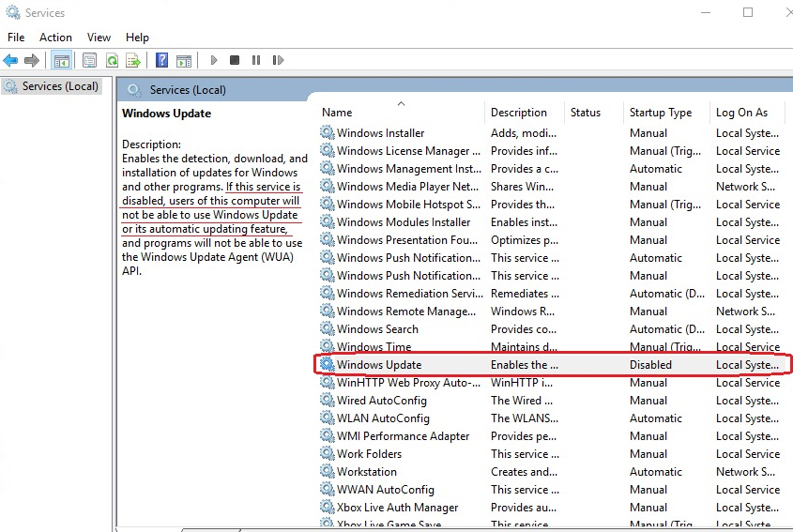Select the Windows Mobile Hotspot service icon

tap(328, 205)
